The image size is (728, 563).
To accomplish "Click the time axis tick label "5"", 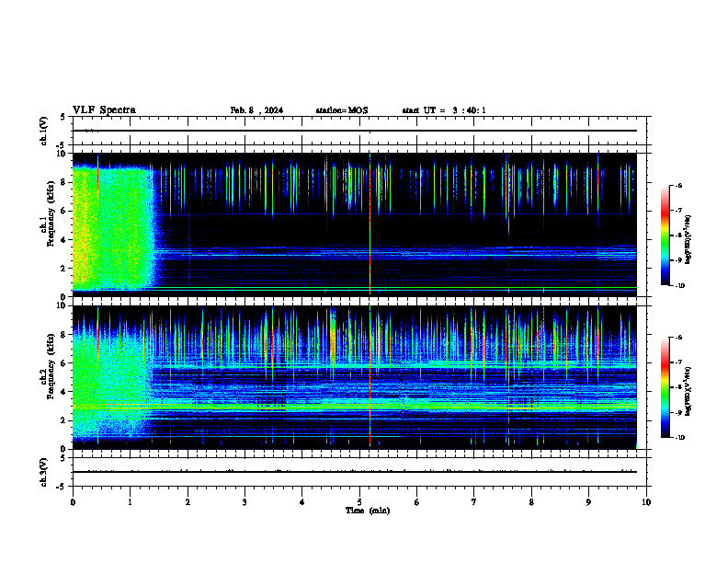I will coord(359,502).
